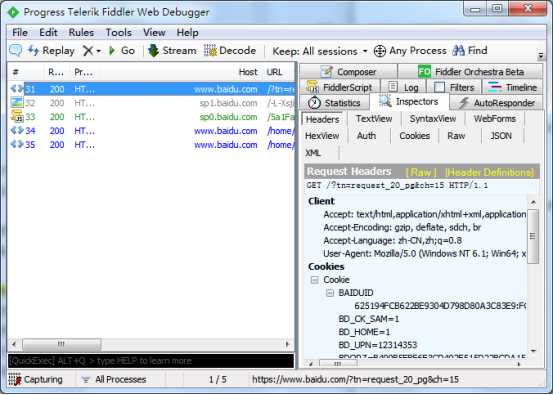
Task: Click the [Raw] link in Request Headers
Action: [x=421, y=172]
